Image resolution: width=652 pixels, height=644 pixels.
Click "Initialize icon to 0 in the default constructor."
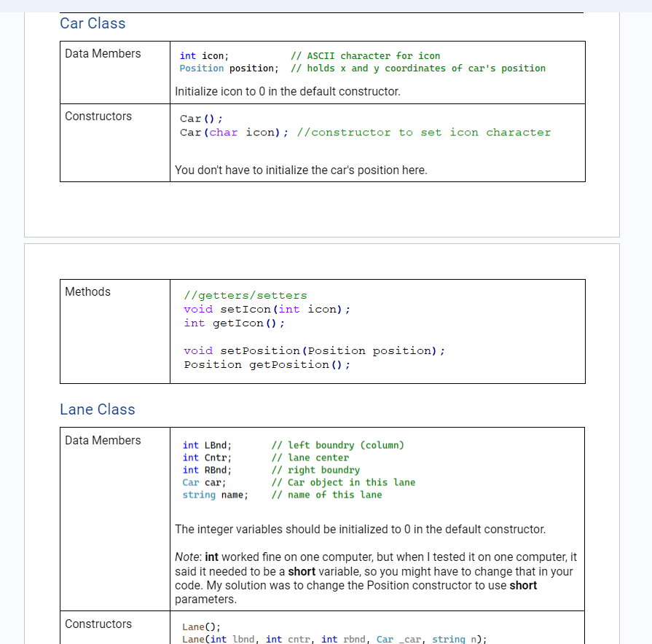(287, 92)
